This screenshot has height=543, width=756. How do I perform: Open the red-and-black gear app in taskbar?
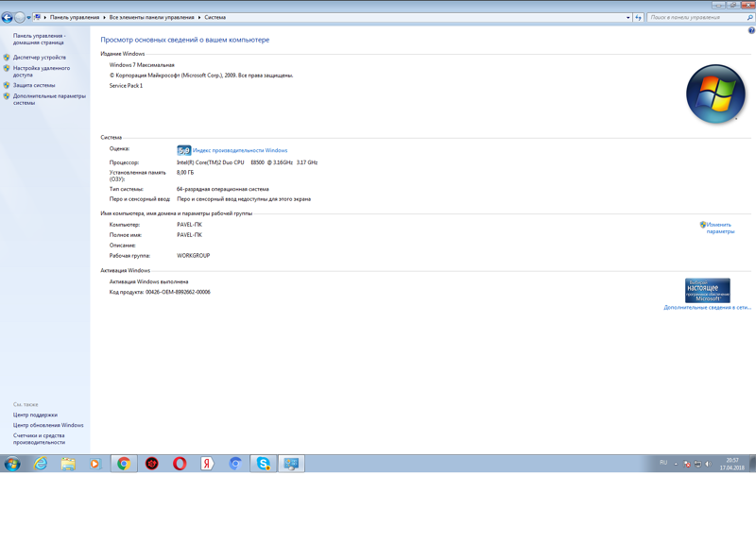(x=152, y=464)
